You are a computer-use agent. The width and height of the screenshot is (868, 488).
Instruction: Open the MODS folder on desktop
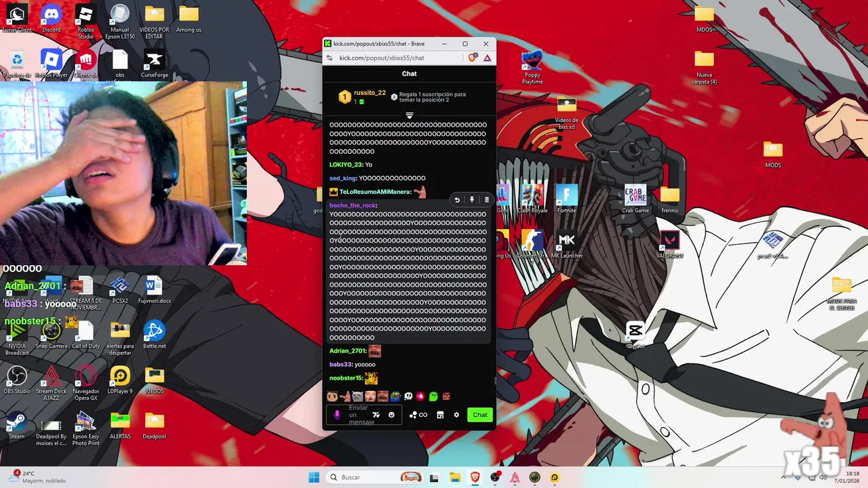tap(773, 155)
